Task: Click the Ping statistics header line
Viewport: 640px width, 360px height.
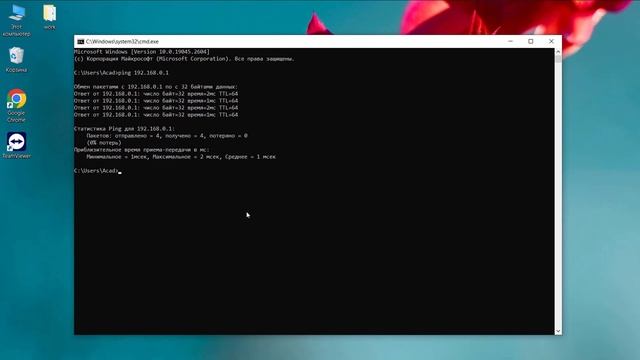Action: [x=124, y=129]
